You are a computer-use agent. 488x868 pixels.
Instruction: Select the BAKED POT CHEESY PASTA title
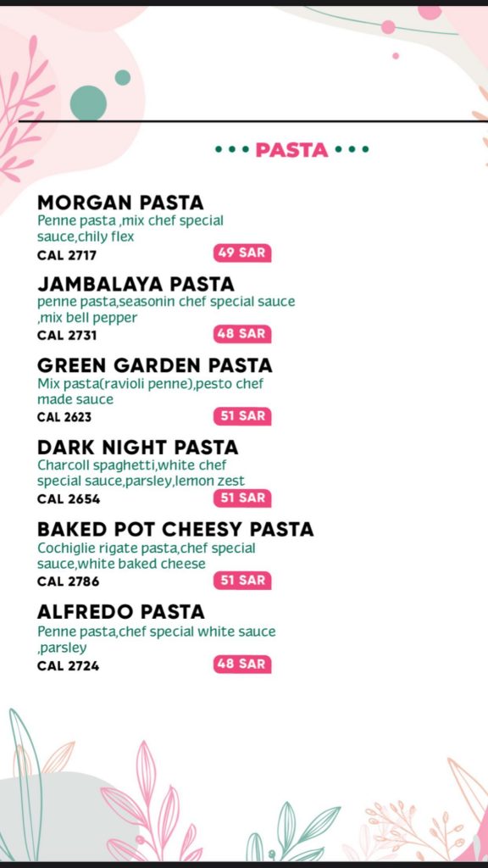[175, 529]
